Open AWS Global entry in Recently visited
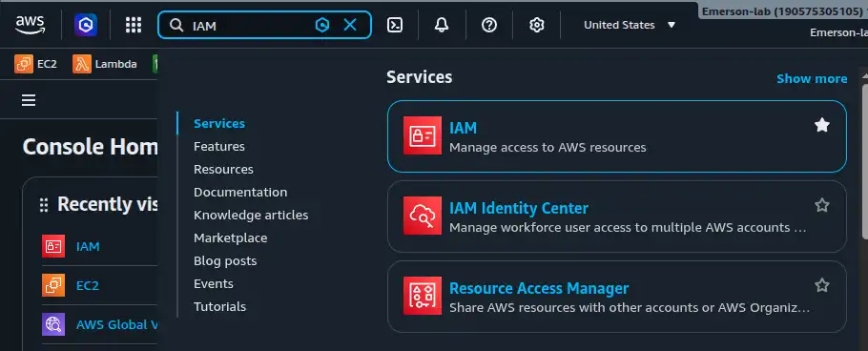Viewport: 868px width, 351px height. (x=116, y=325)
